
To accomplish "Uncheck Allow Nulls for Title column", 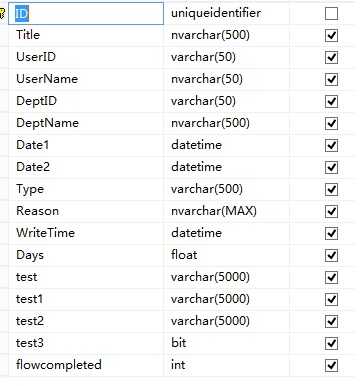I will coord(331,36).
